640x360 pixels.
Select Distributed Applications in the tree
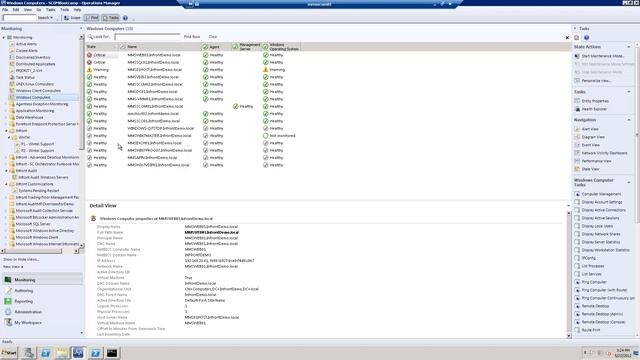(x=36, y=64)
